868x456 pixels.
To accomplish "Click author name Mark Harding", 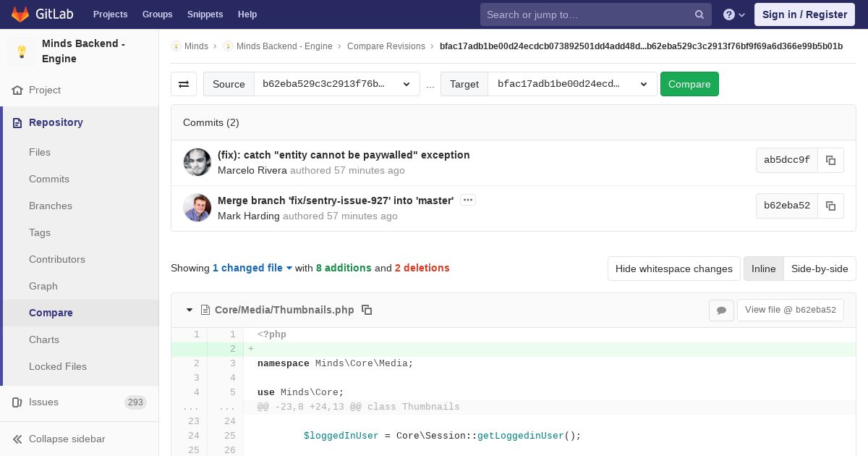I will (x=249, y=216).
